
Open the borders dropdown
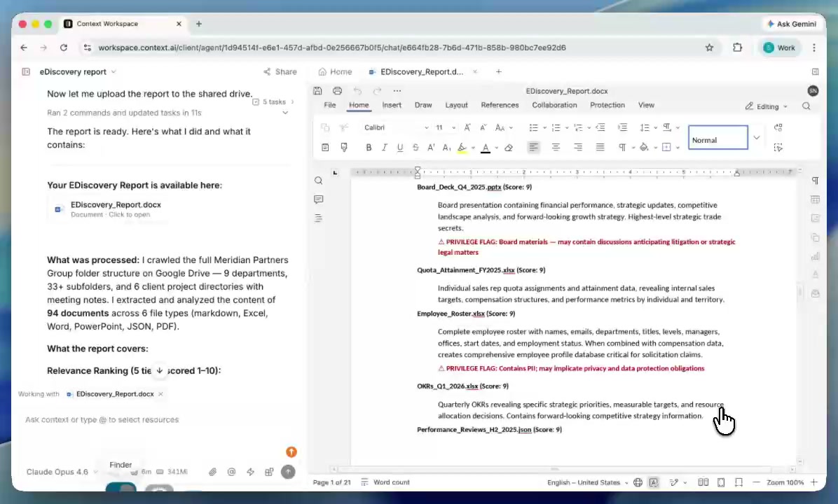[x=678, y=148]
